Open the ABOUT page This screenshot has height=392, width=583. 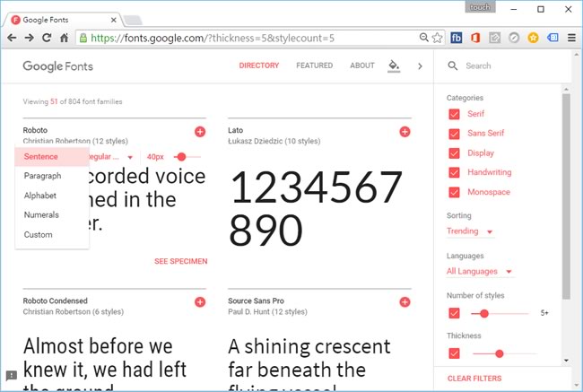pyautogui.click(x=362, y=65)
